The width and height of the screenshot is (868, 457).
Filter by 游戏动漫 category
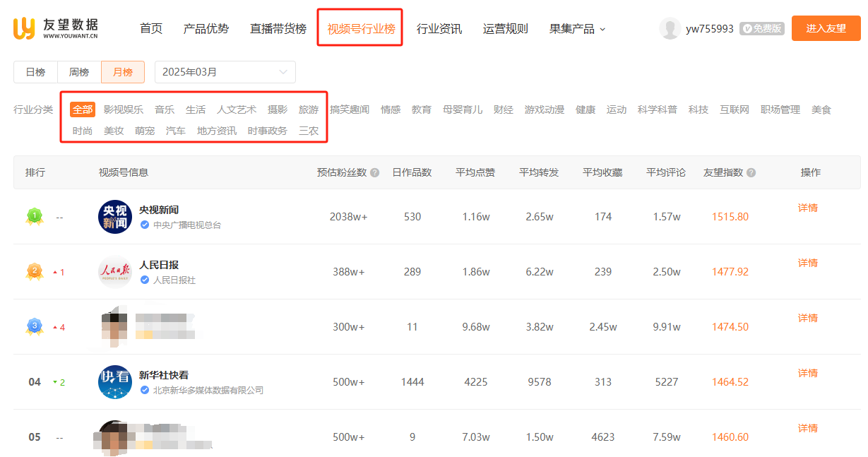tap(545, 109)
